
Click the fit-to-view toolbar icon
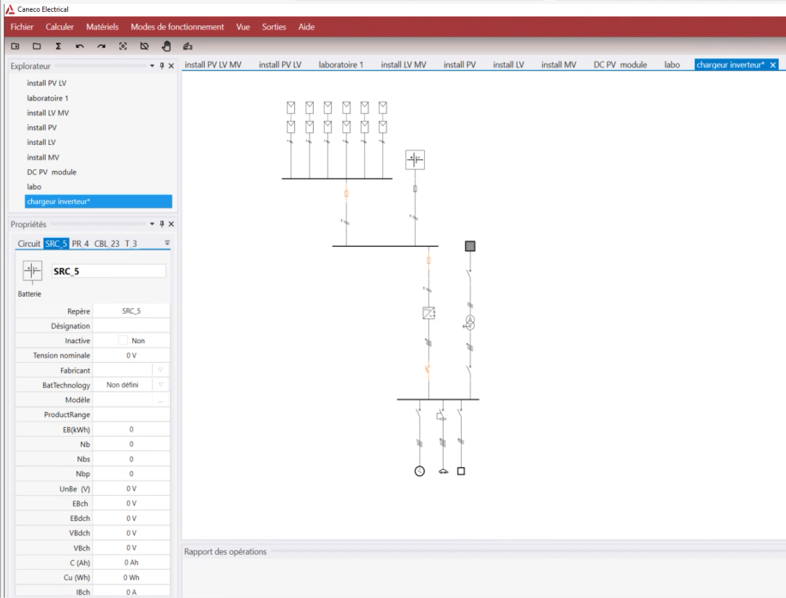point(123,46)
